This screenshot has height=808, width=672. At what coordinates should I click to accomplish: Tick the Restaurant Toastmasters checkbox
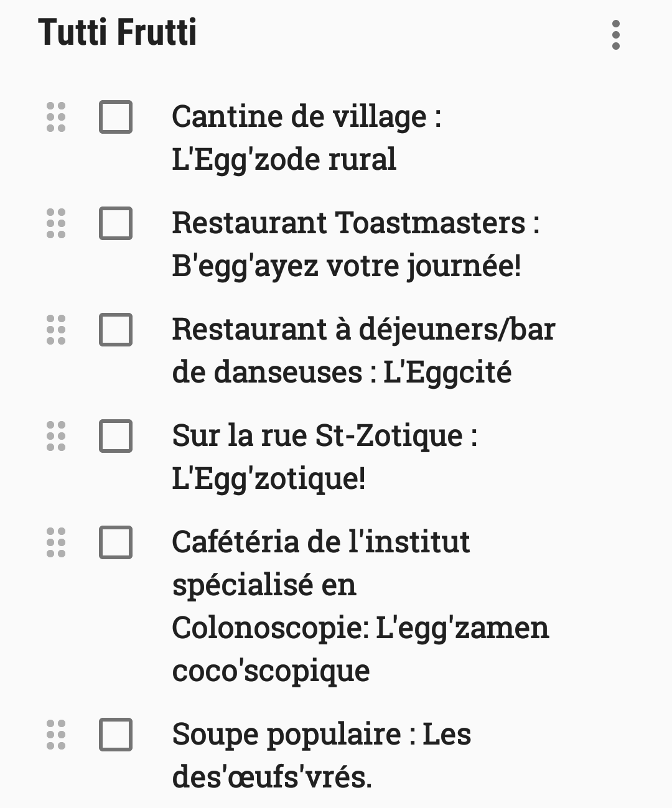(116, 223)
